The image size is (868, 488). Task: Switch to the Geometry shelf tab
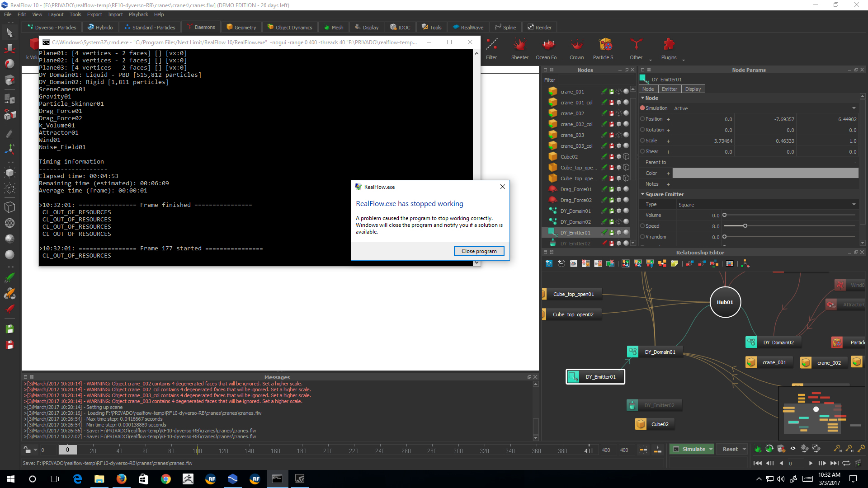coord(241,28)
